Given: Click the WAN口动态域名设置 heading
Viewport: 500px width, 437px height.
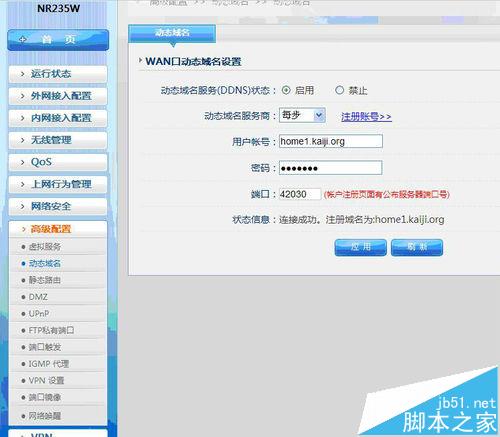Looking at the screenshot, I should 193,62.
